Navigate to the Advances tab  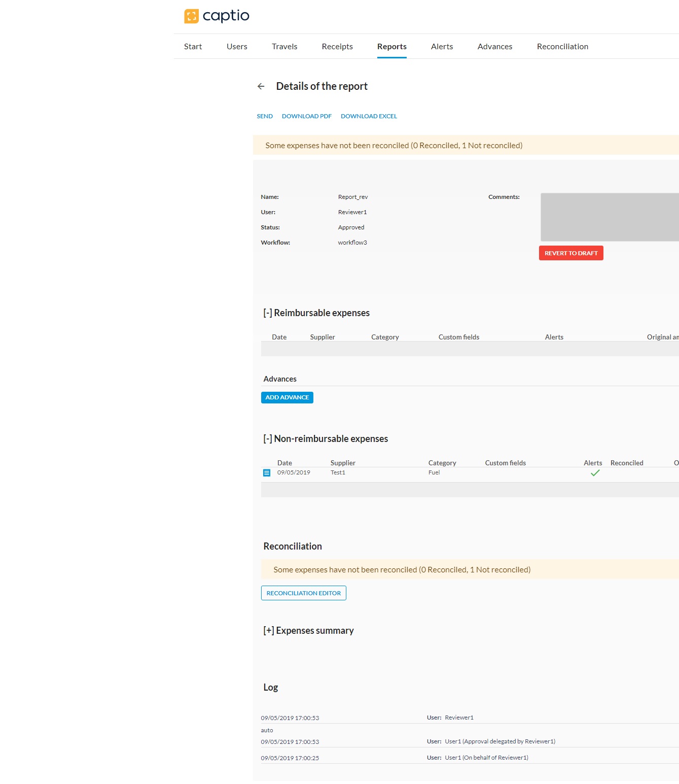494,47
